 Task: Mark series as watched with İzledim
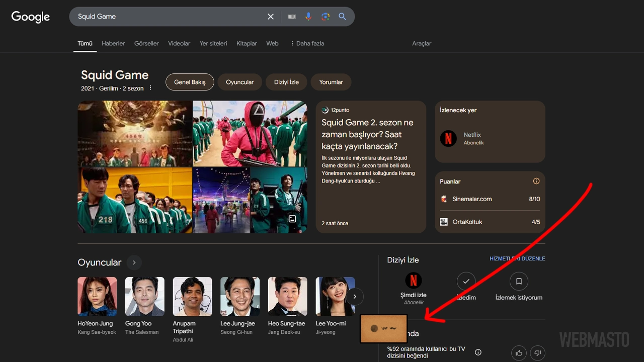(x=466, y=281)
